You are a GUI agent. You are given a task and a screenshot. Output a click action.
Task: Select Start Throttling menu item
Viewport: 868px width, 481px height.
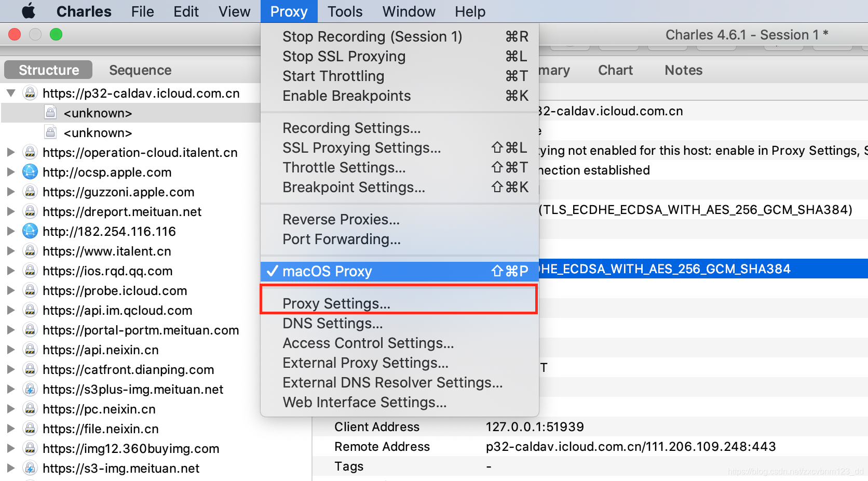pos(399,76)
